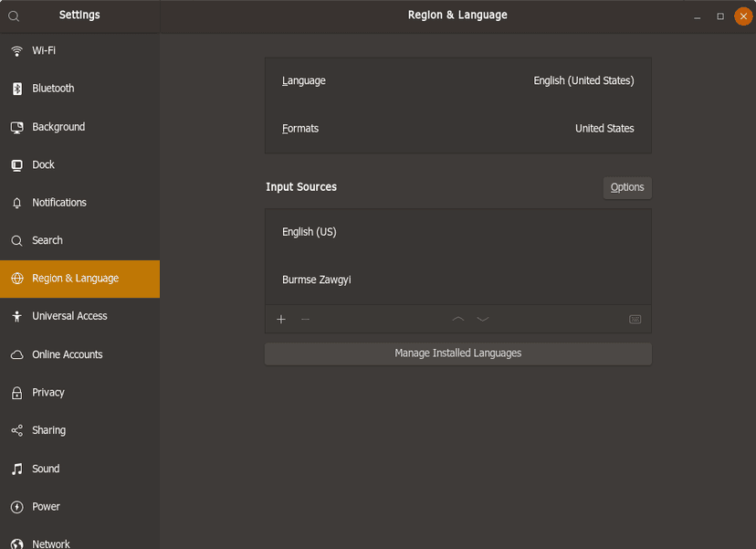Open the Privacy settings panel
Viewport: 756px width, 549px height.
[80, 393]
